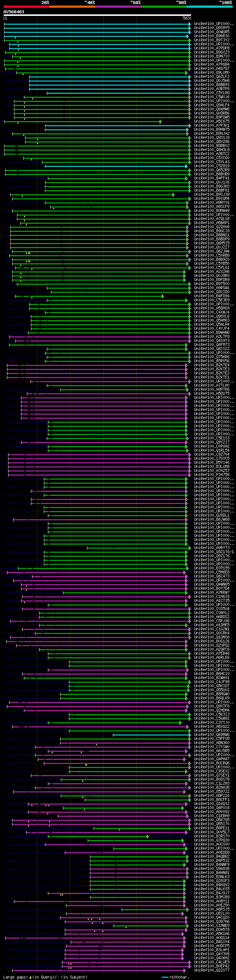Select hit label UniRef100_B6JW68

point(212,519)
